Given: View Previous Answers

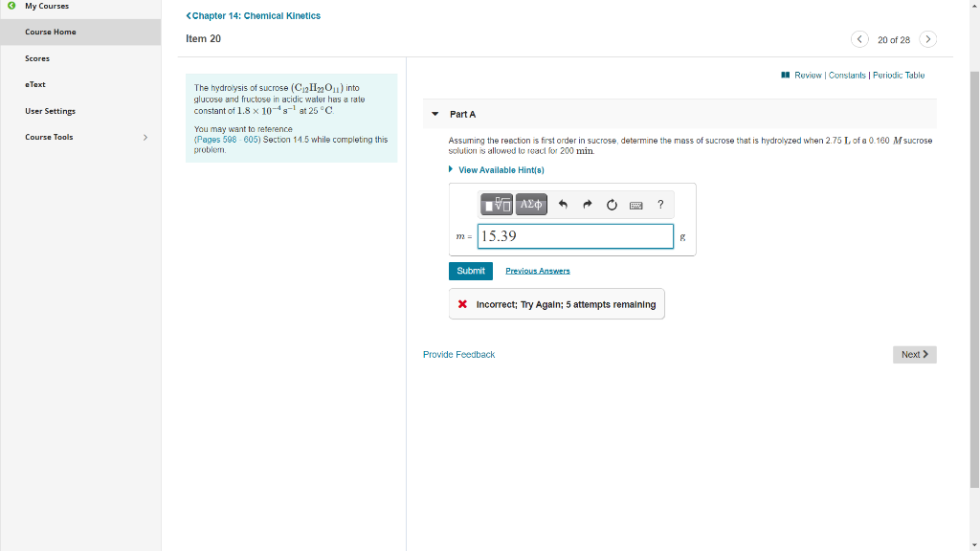Looking at the screenshot, I should (537, 271).
